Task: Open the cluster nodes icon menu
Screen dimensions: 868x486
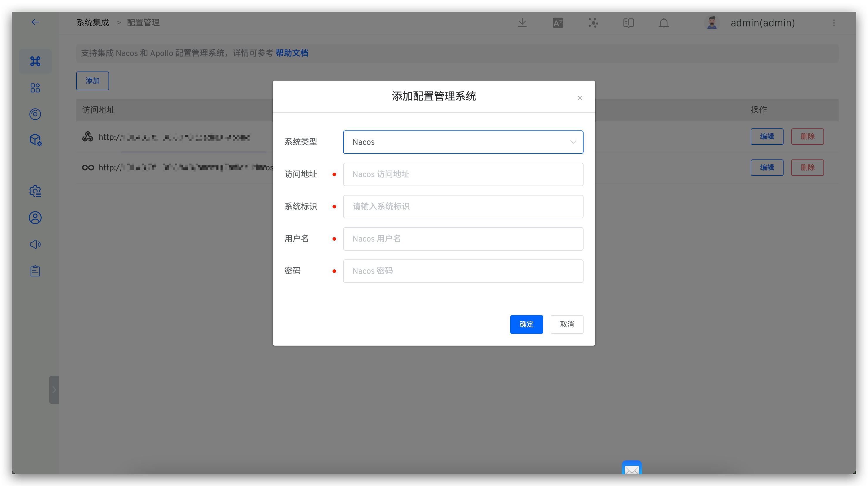Action: click(593, 23)
